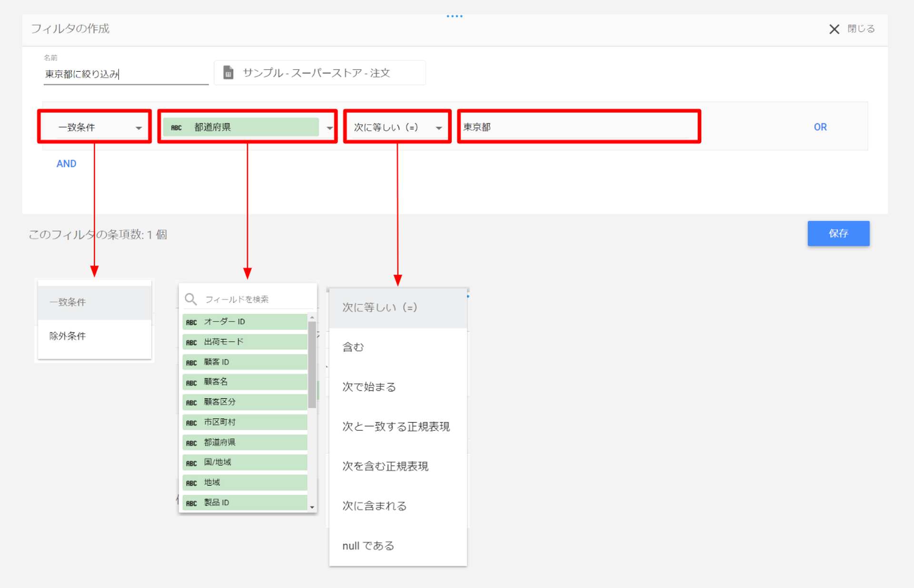Click the 閉じる label
Screen dimensions: 914x588
(861, 29)
